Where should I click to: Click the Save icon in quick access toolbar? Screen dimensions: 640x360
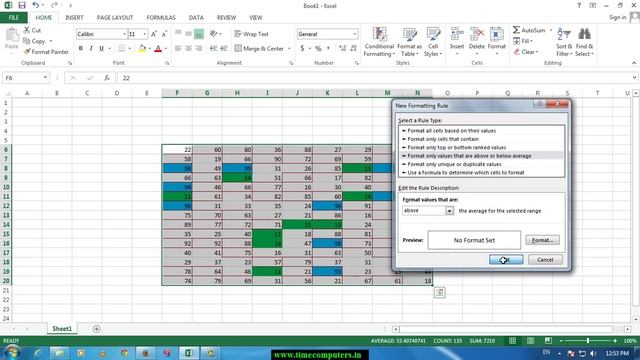[22, 5]
